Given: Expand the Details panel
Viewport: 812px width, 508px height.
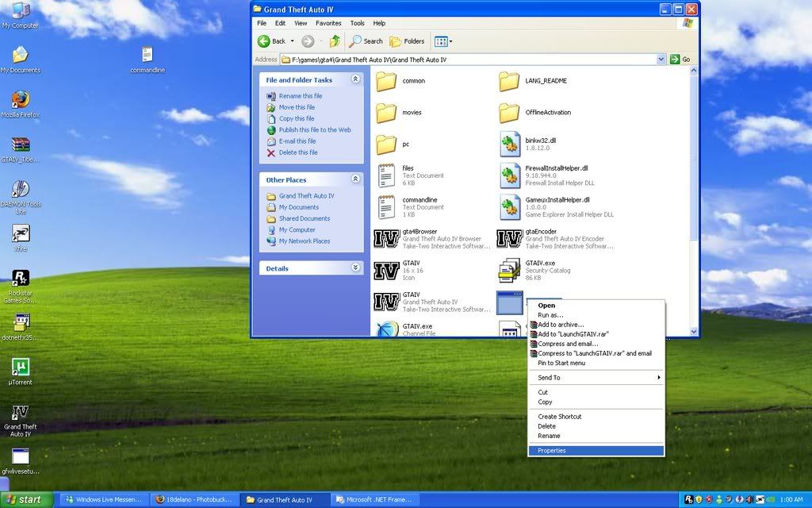Looking at the screenshot, I should (x=355, y=268).
